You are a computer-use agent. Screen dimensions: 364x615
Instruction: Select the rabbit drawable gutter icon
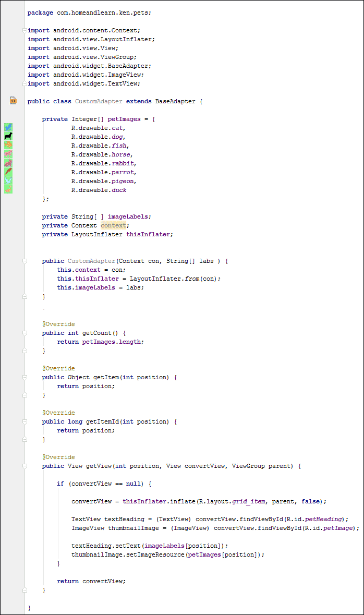click(x=8, y=163)
